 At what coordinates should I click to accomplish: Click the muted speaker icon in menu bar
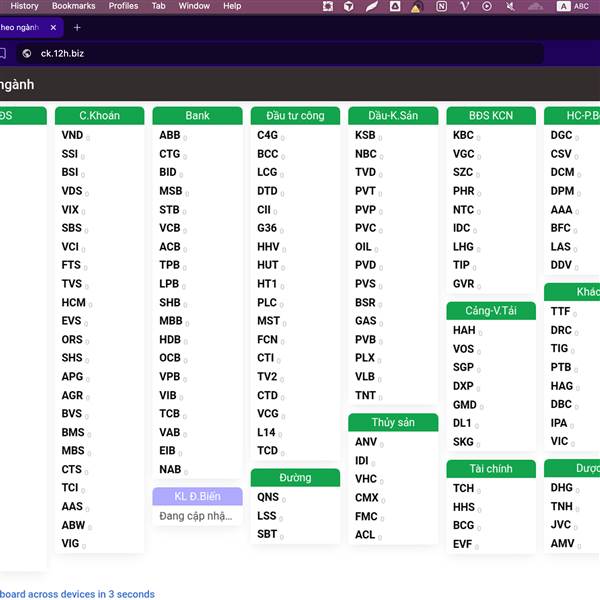tap(510, 6)
